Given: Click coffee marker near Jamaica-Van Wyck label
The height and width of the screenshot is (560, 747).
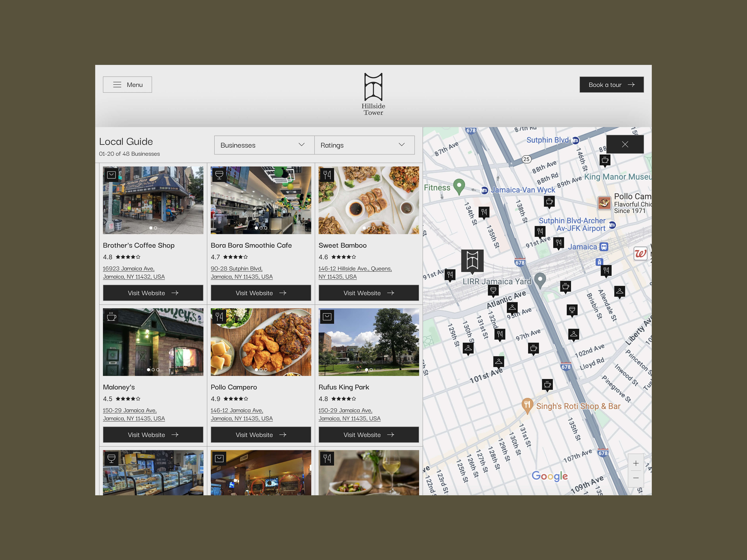Looking at the screenshot, I should (x=549, y=202).
